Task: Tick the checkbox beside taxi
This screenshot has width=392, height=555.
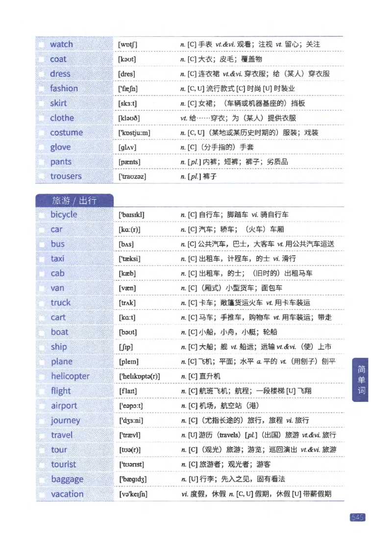Action: [42, 258]
